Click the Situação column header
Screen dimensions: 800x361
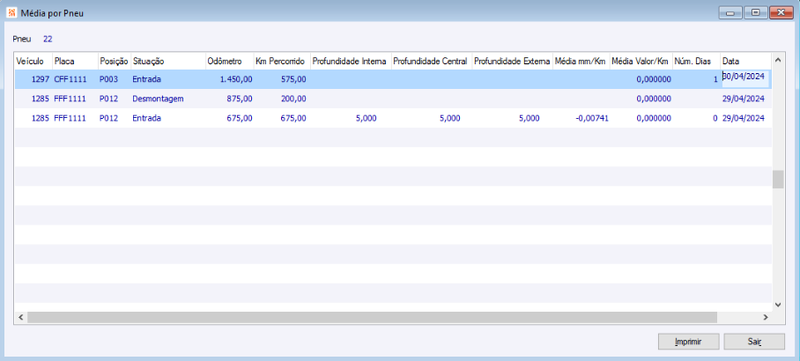(x=168, y=61)
